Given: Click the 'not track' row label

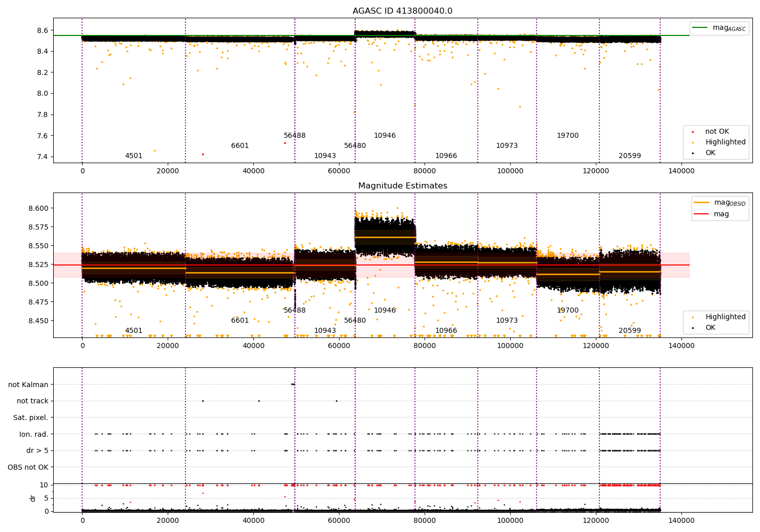Looking at the screenshot, I should (x=32, y=401).
